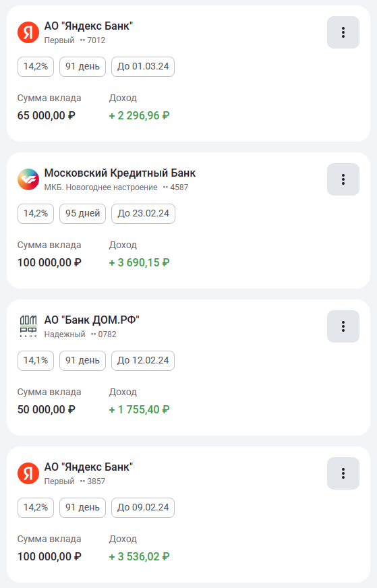377x588 pixels.
Task: Open the Московский Кредитный Банк deposit title
Action: pyautogui.click(x=120, y=173)
